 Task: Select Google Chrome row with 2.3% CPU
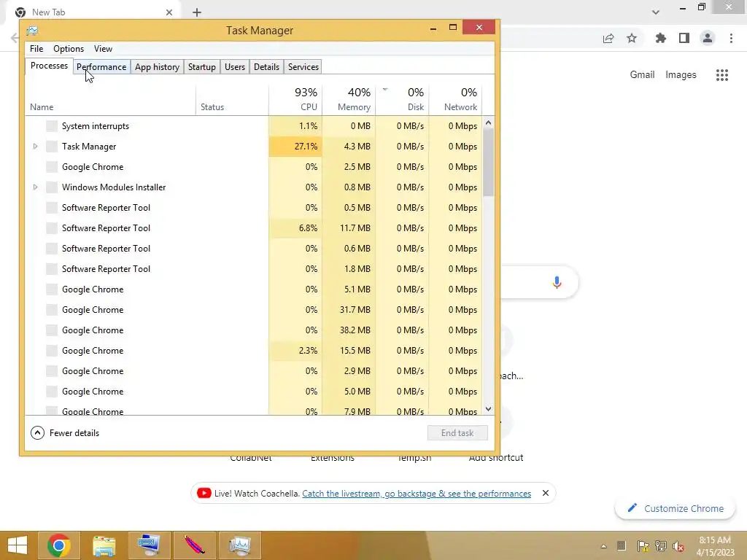coord(253,351)
